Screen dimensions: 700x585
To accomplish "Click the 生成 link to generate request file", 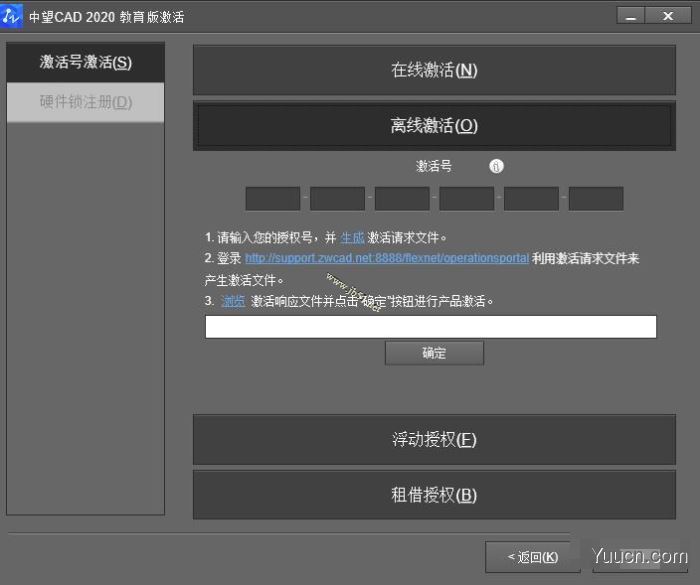I will tap(352, 237).
